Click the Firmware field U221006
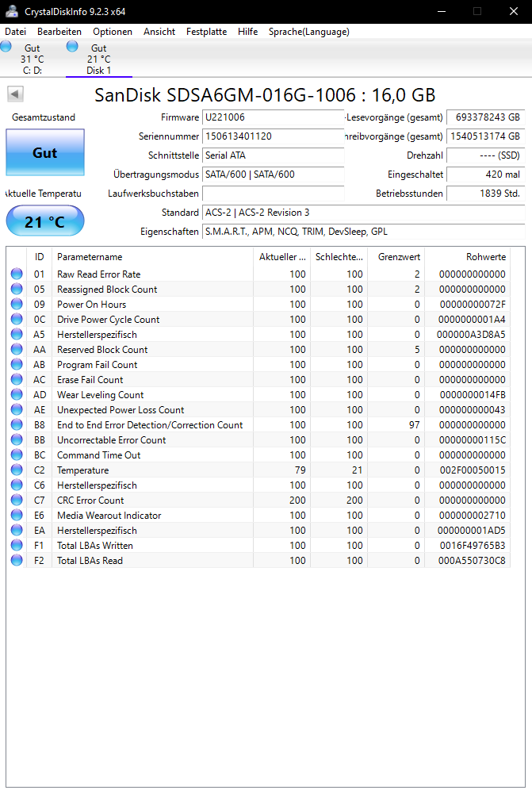 (x=274, y=117)
